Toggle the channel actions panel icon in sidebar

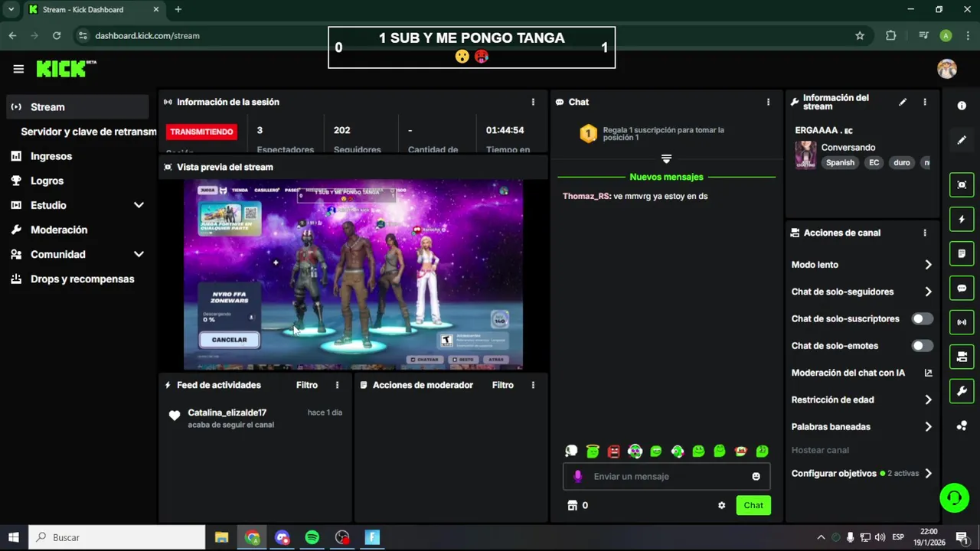[x=962, y=357]
